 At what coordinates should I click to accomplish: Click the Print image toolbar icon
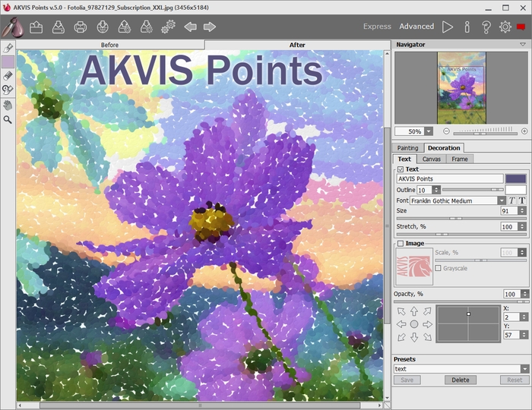[81, 27]
